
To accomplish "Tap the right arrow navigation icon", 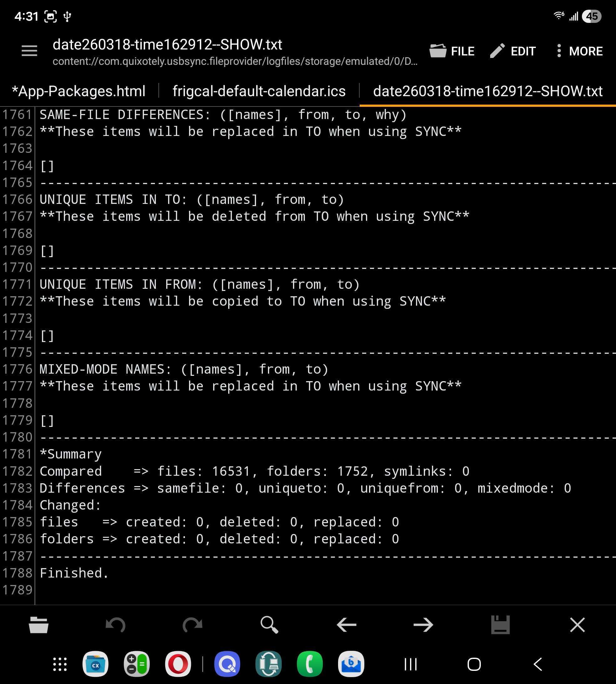I will (x=423, y=625).
